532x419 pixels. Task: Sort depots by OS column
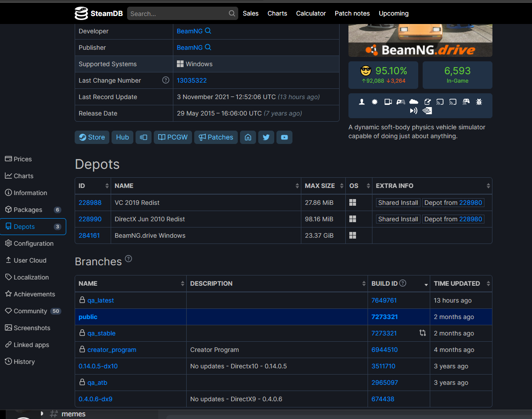click(x=359, y=186)
